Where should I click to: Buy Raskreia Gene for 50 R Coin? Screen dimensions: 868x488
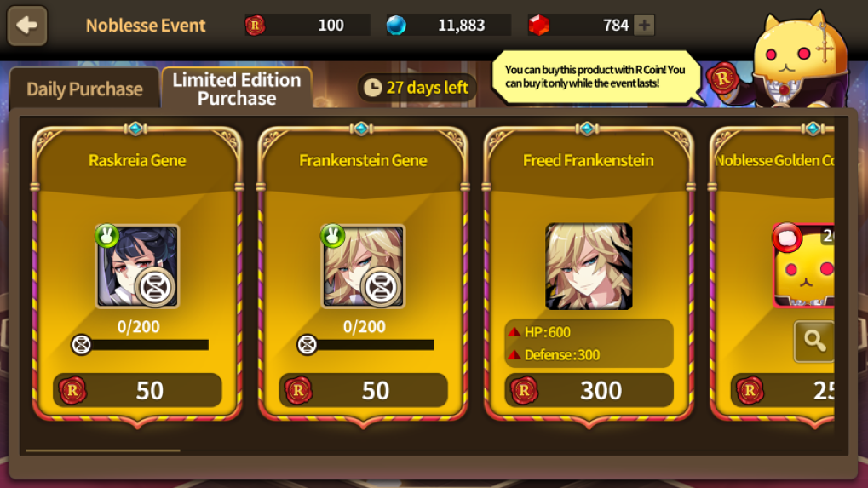[137, 390]
